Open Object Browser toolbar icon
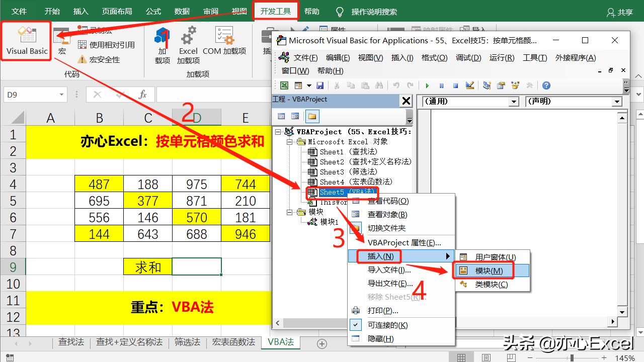644x362 pixels. coord(515,85)
